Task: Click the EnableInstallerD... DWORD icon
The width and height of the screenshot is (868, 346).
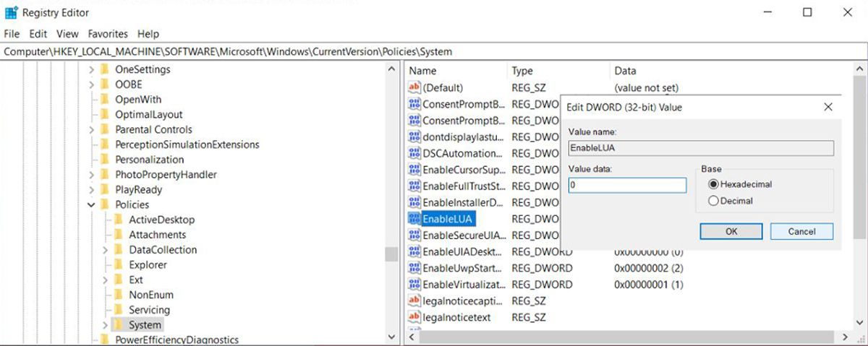Action: (x=414, y=202)
